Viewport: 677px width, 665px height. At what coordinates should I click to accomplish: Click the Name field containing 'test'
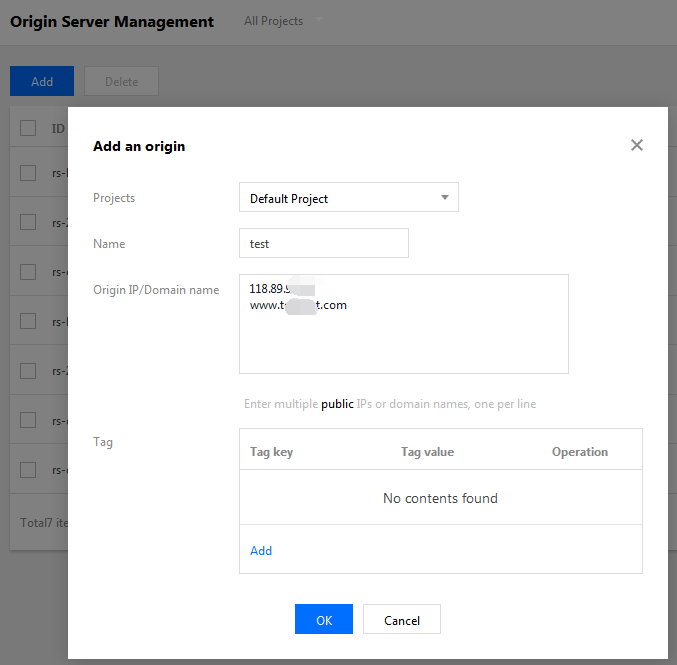tap(324, 243)
